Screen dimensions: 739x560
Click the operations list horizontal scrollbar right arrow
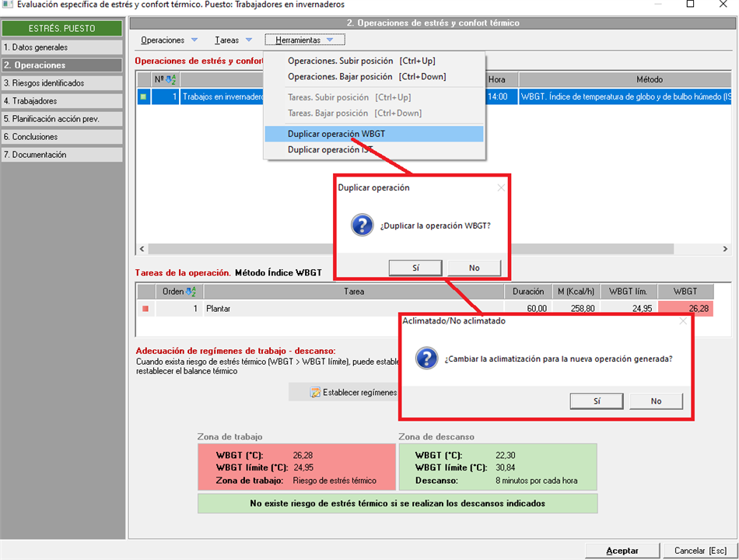point(725,249)
